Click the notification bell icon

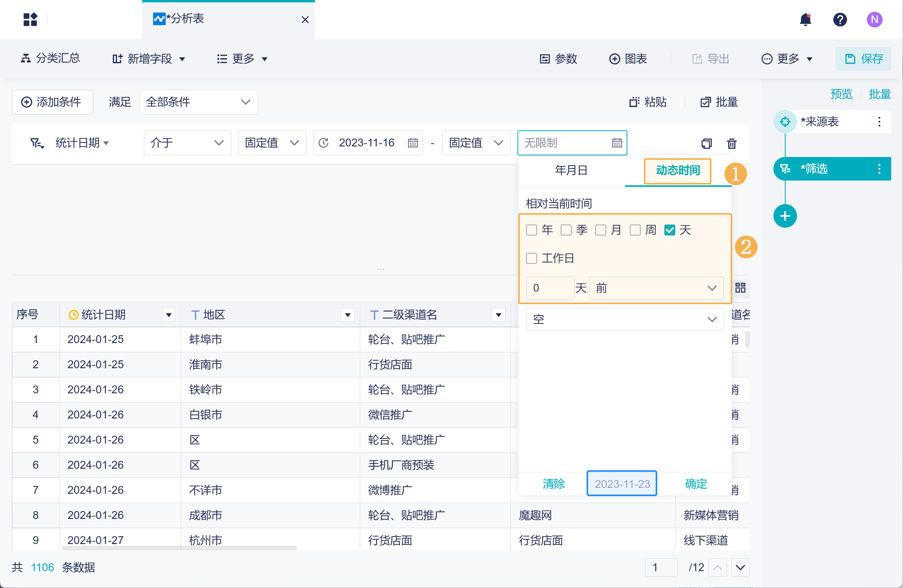[805, 19]
